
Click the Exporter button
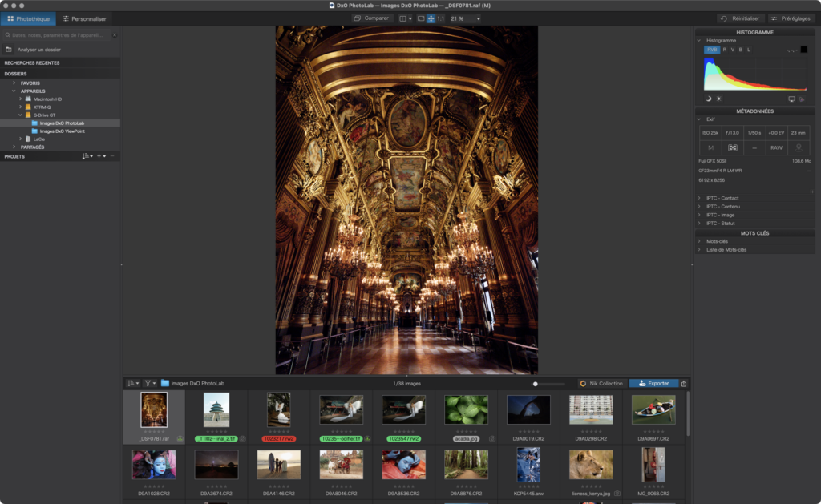tap(653, 384)
